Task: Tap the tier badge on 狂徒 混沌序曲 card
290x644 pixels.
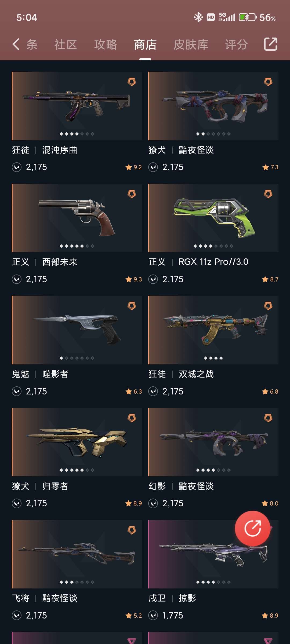Action: 132,82
